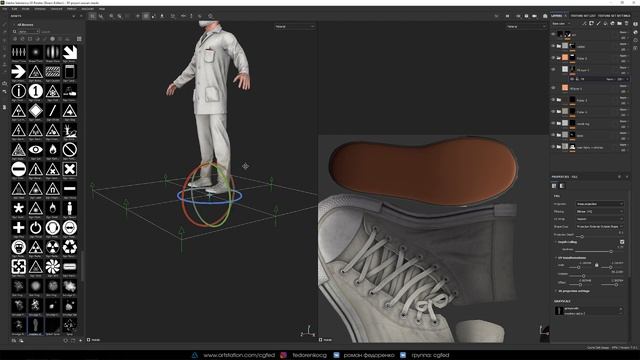Open the Filtering dropdown

pos(600,211)
